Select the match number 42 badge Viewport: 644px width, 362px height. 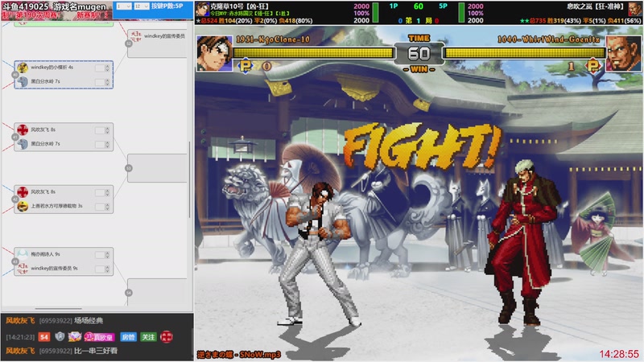pos(15,199)
